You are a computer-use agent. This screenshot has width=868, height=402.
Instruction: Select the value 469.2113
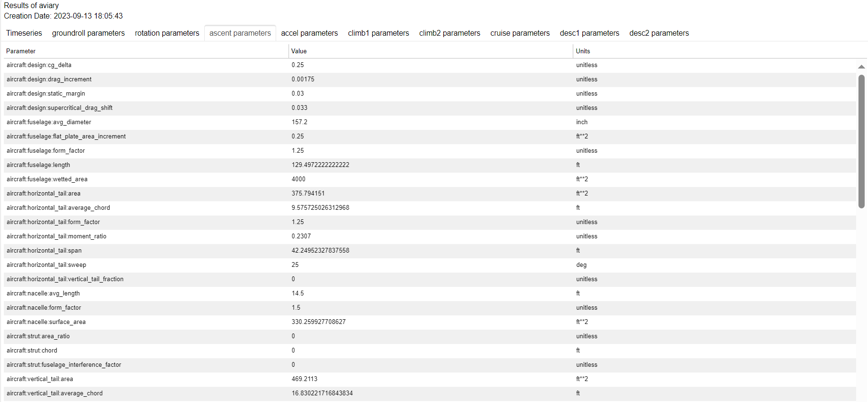click(x=304, y=379)
